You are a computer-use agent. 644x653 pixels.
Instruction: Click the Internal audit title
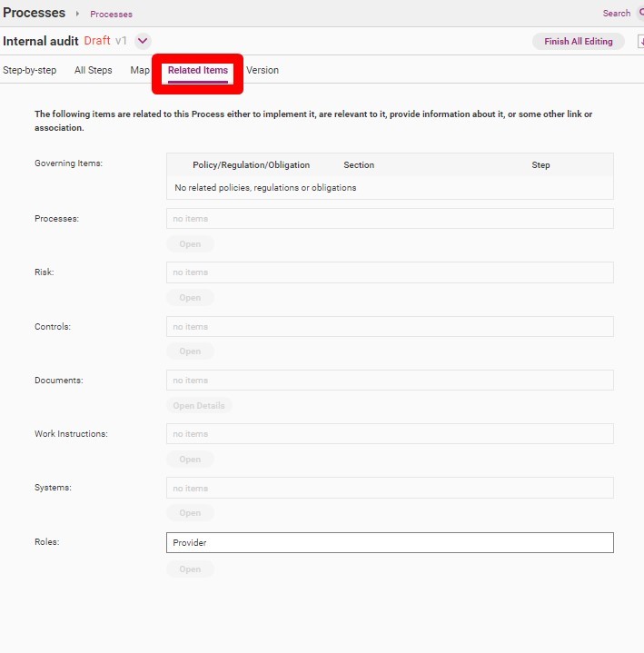[40, 41]
